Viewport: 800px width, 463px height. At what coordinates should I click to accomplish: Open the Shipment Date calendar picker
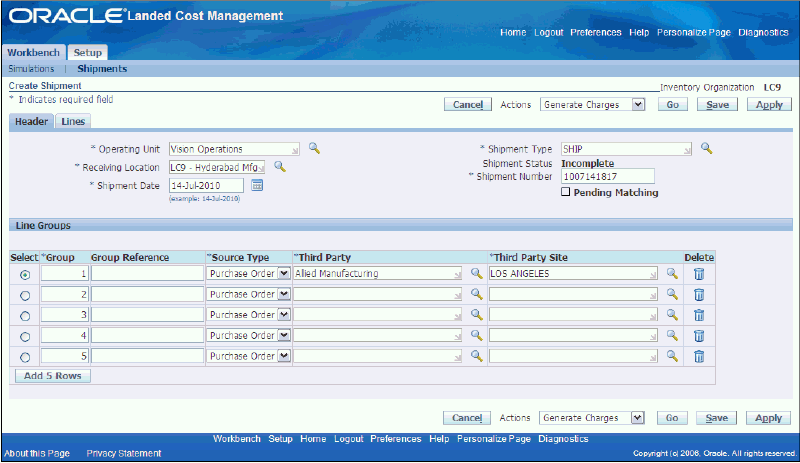pos(257,185)
